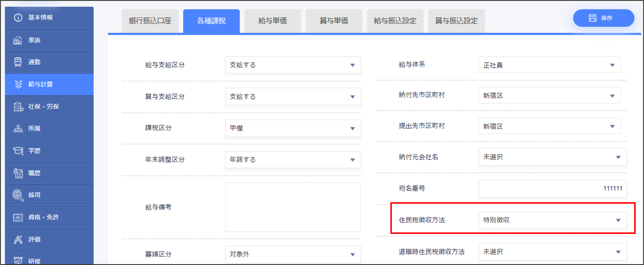Open 学歴 graduation cap icon
The width and height of the screenshot is (644, 265).
click(18, 150)
